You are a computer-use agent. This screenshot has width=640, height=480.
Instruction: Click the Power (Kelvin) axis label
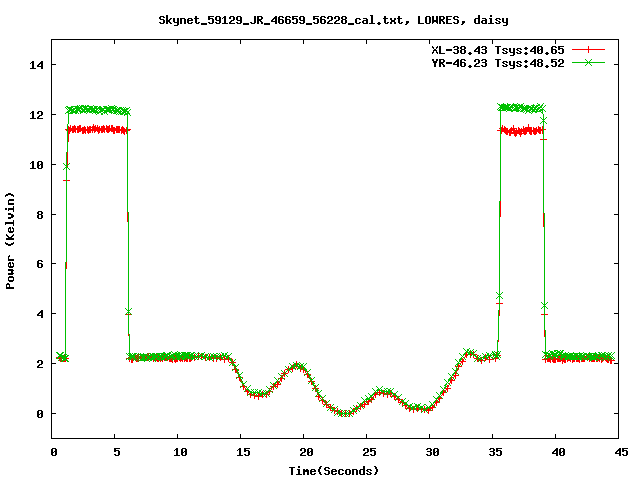point(10,241)
